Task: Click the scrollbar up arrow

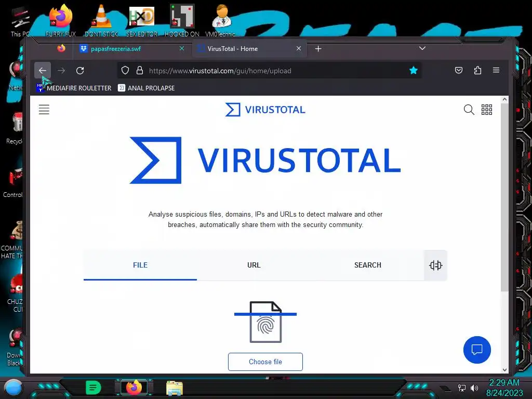Action: coord(504,99)
